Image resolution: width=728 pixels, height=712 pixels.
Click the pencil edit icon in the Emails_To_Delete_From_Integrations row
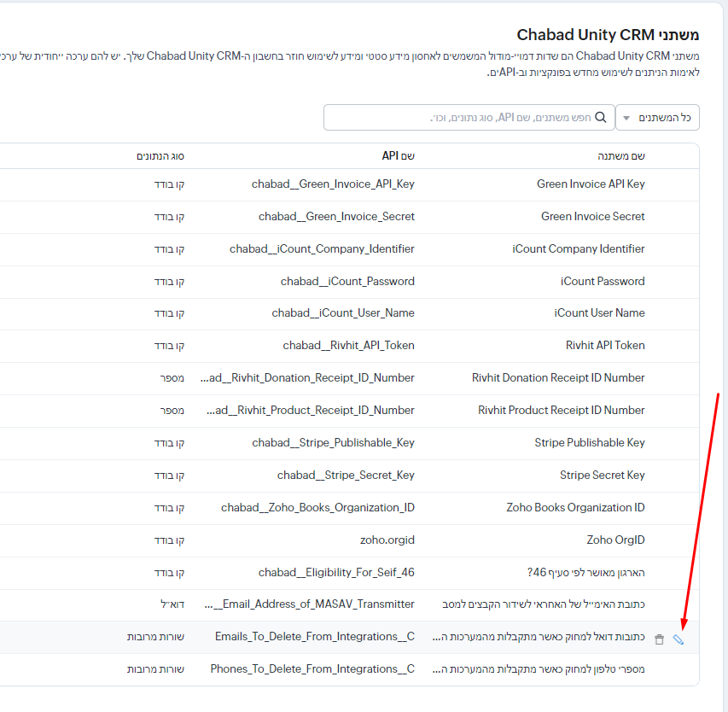[x=678, y=639]
